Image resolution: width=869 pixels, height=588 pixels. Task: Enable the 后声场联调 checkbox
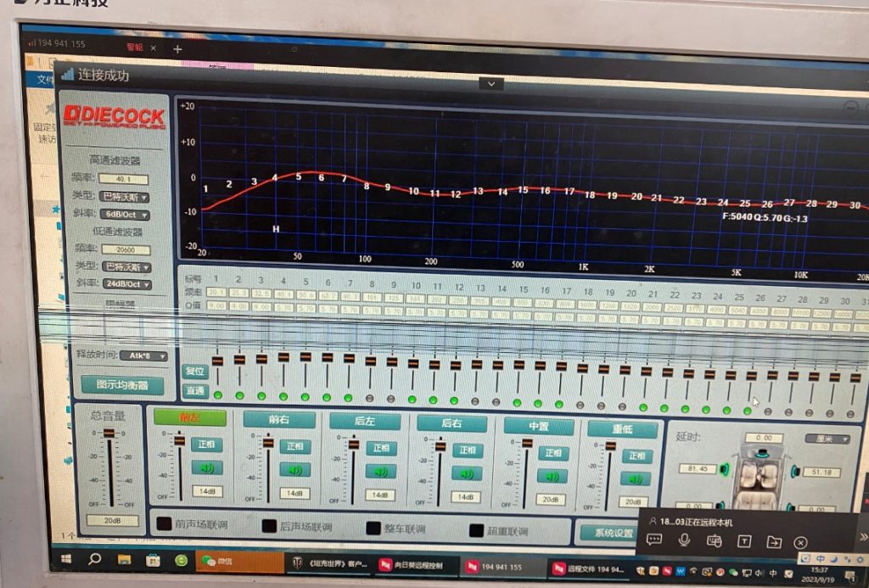[x=269, y=526]
